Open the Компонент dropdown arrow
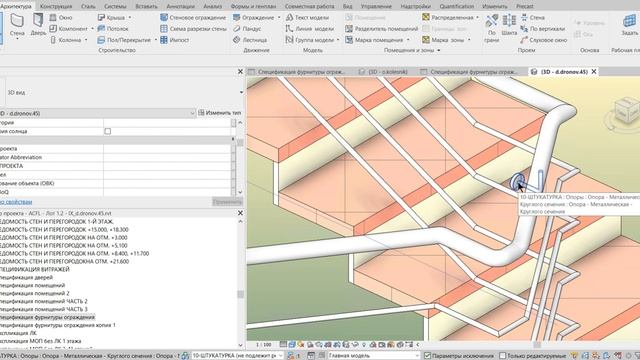Viewport: 640px width, 360px height. click(x=92, y=29)
